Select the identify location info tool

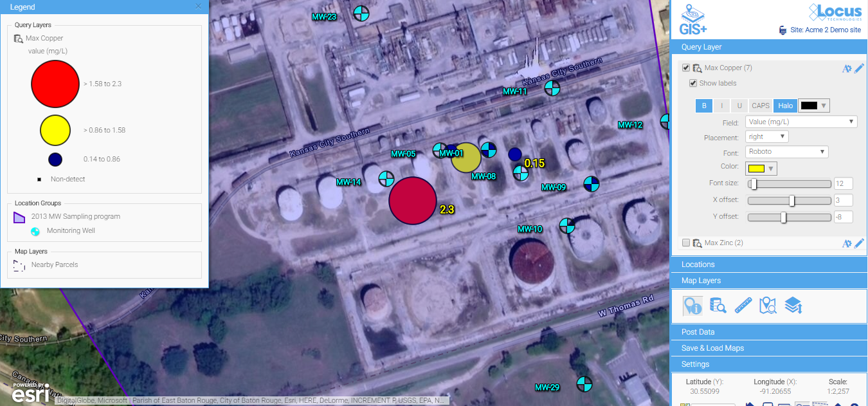692,306
